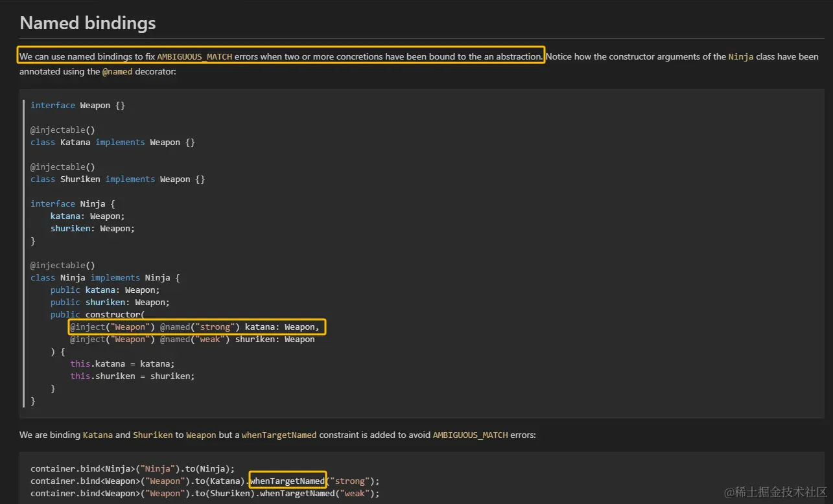833x504 pixels.
Task: Click inline Shuriken code in the second paragraph
Action: pos(153,435)
